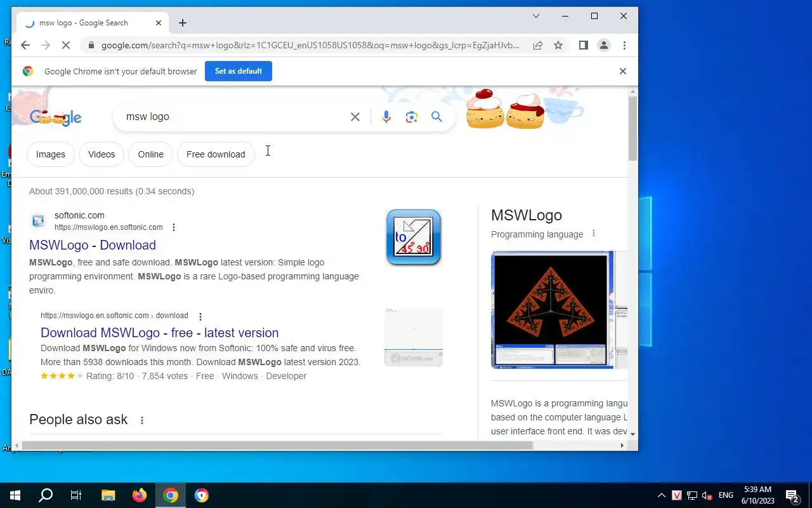Submit search using magnifier icon
This screenshot has height=508, width=812.
(x=436, y=117)
